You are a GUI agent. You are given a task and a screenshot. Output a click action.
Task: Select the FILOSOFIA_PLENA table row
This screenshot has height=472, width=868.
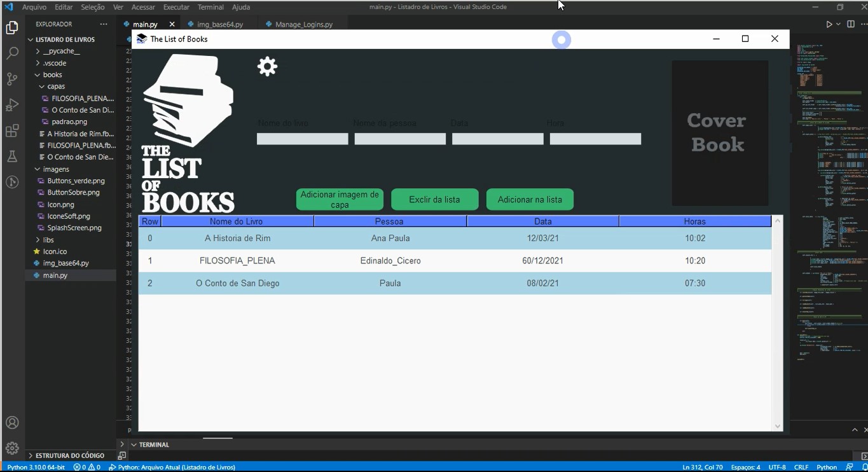(455, 261)
